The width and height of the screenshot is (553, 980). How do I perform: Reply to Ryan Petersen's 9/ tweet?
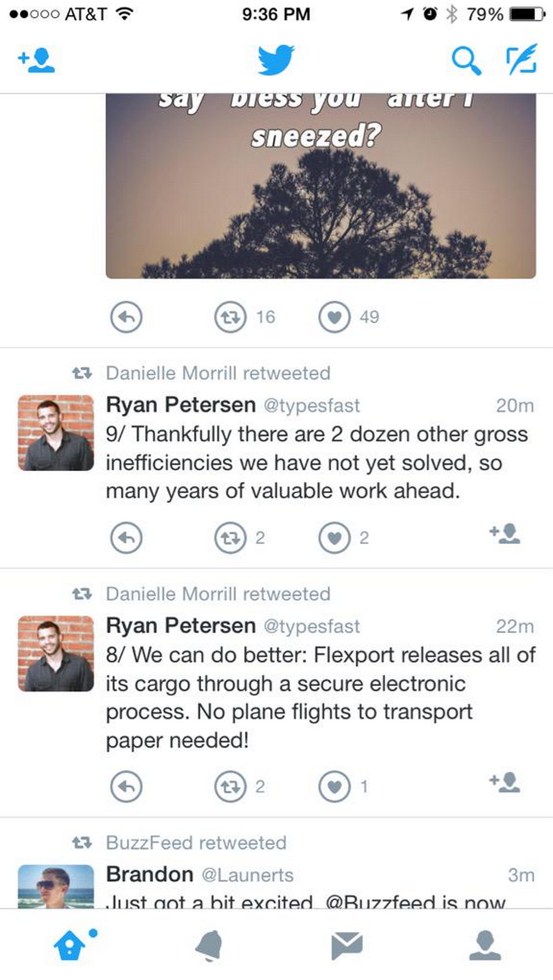(126, 538)
